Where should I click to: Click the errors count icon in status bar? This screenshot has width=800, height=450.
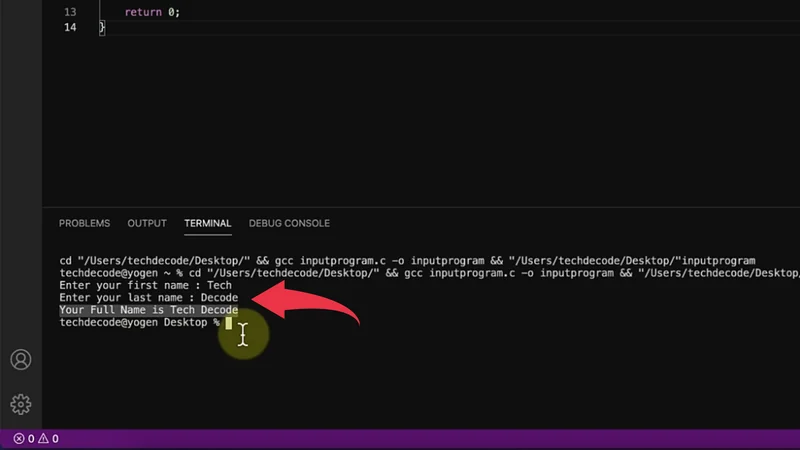click(x=18, y=439)
